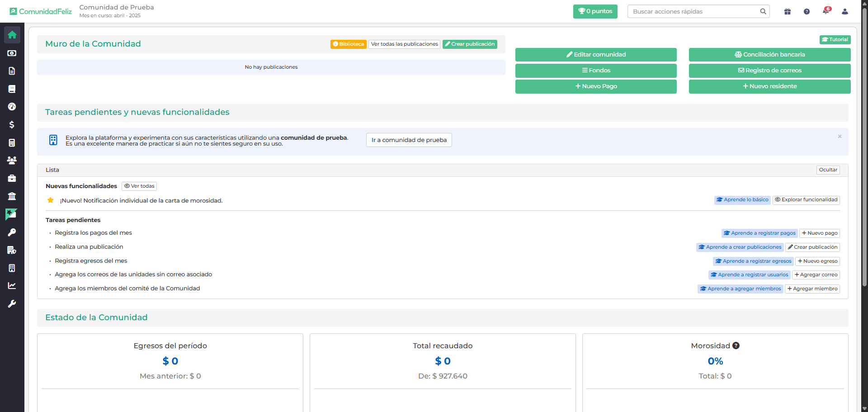The image size is (868, 412).
Task: Open the gauge dashboard sidebar icon
Action: click(12, 107)
